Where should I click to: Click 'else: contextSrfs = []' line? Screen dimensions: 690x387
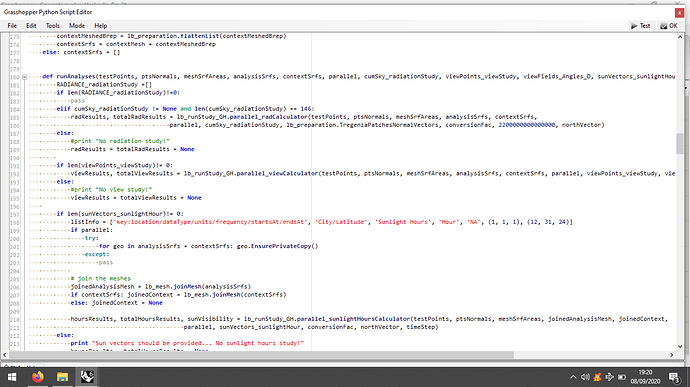click(x=81, y=52)
